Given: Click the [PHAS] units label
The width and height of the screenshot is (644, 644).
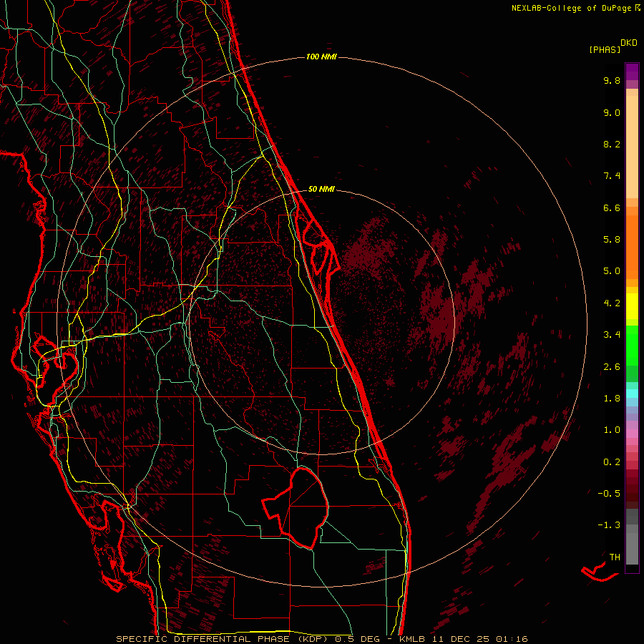Looking at the screenshot, I should tap(605, 49).
